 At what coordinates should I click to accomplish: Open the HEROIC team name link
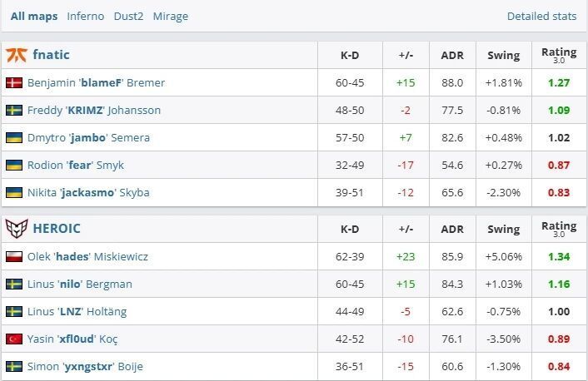tap(57, 228)
